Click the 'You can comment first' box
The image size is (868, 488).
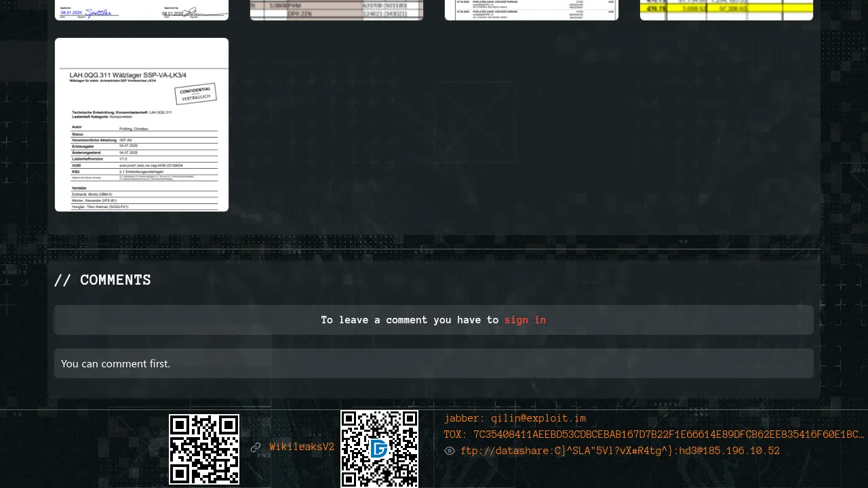(x=434, y=363)
